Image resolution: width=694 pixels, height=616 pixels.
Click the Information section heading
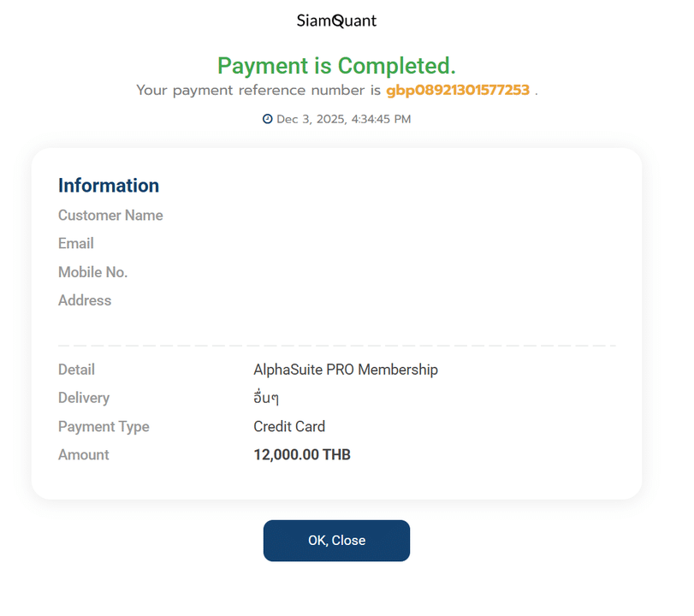point(109,186)
